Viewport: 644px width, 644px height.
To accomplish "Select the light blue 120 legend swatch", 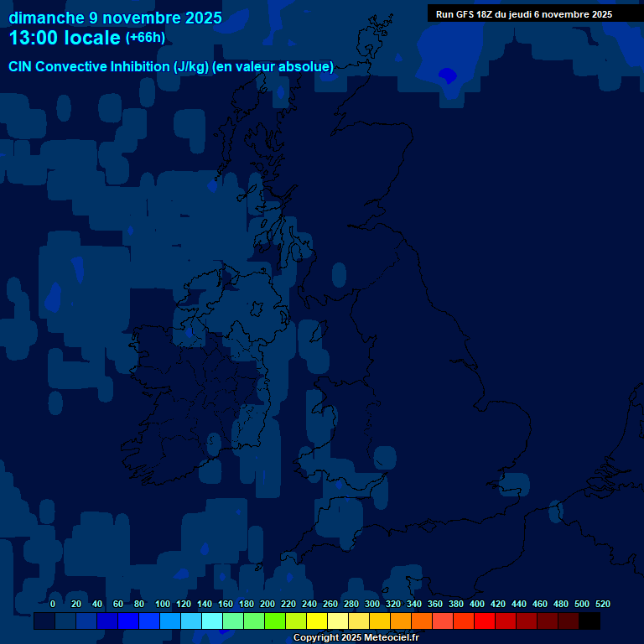I will click(x=170, y=621).
